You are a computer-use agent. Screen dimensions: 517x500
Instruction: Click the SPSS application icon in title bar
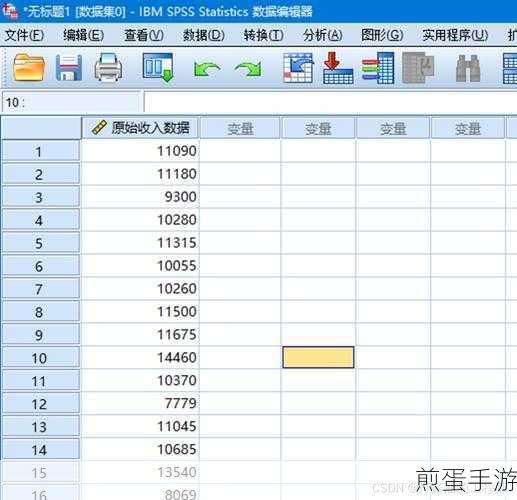pyautogui.click(x=10, y=11)
